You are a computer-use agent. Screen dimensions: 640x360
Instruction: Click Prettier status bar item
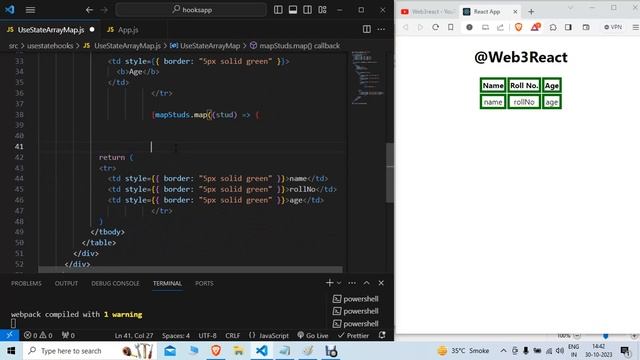pos(353,336)
